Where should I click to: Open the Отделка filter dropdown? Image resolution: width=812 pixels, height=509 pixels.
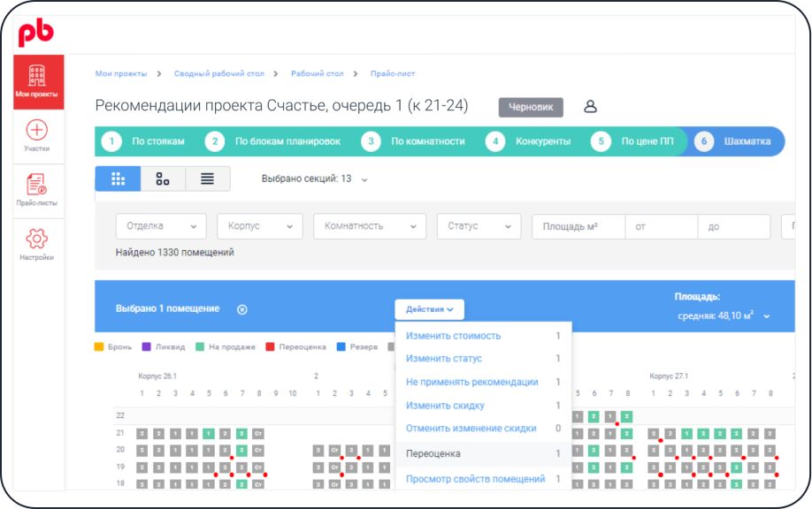pyautogui.click(x=161, y=226)
